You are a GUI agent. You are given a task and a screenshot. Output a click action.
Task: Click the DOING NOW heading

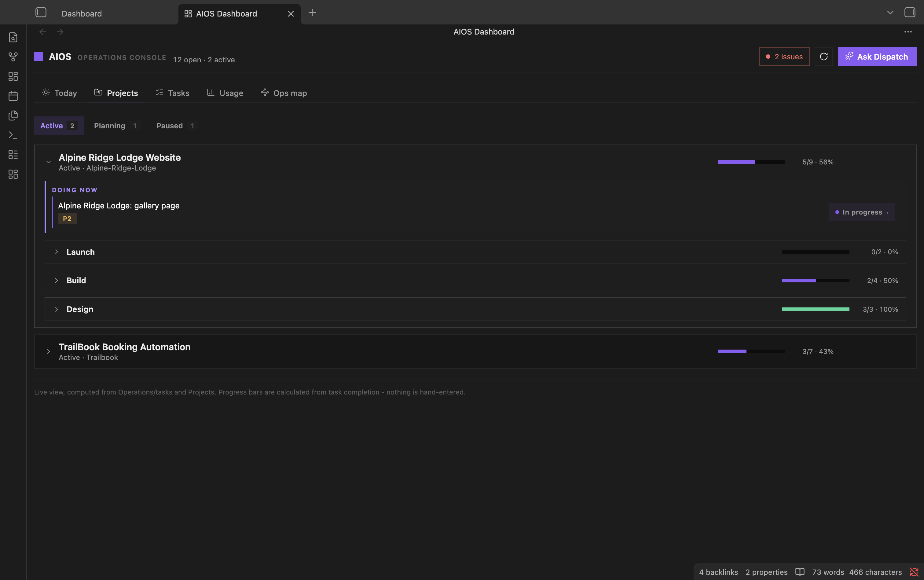[75, 190]
